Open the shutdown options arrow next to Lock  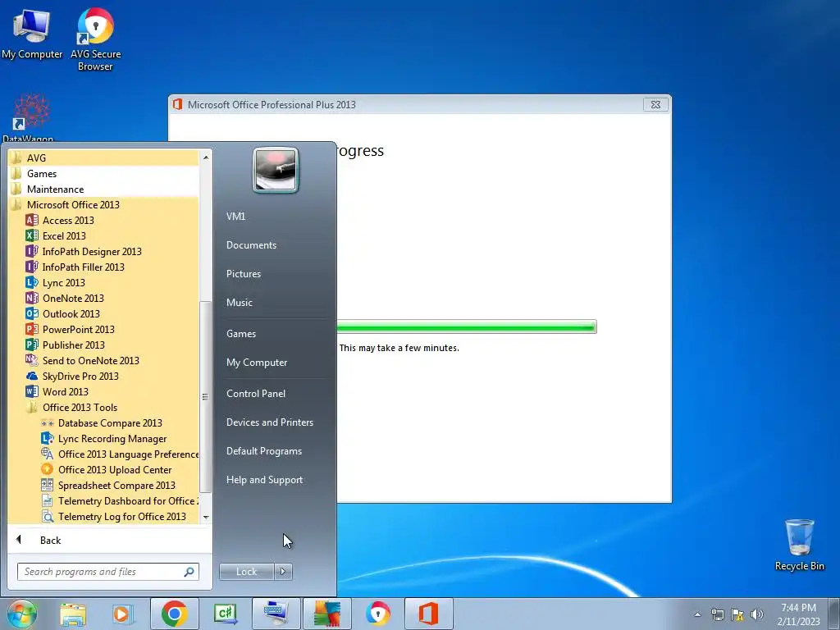[x=283, y=572]
